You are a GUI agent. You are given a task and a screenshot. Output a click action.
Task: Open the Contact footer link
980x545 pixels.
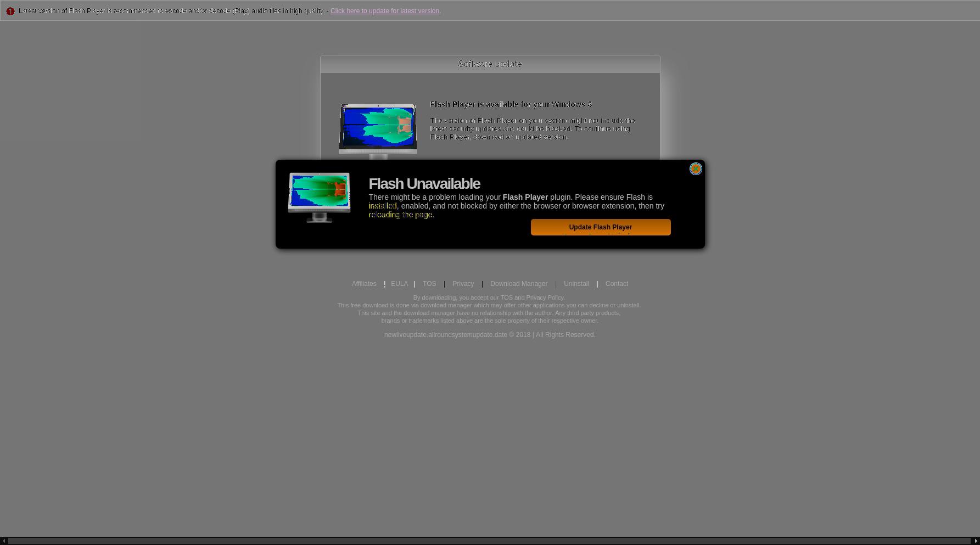coord(617,284)
